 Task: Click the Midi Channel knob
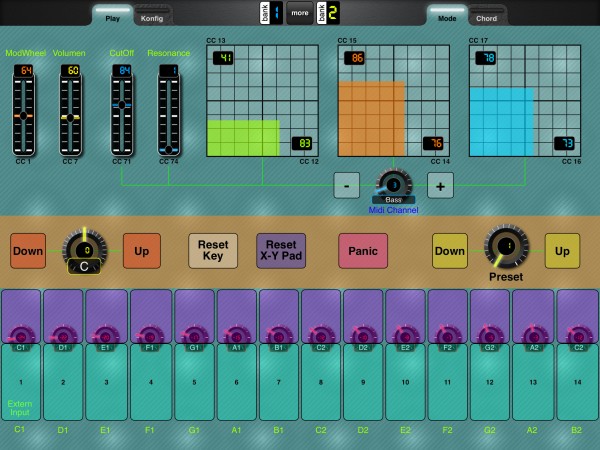pyautogui.click(x=393, y=184)
